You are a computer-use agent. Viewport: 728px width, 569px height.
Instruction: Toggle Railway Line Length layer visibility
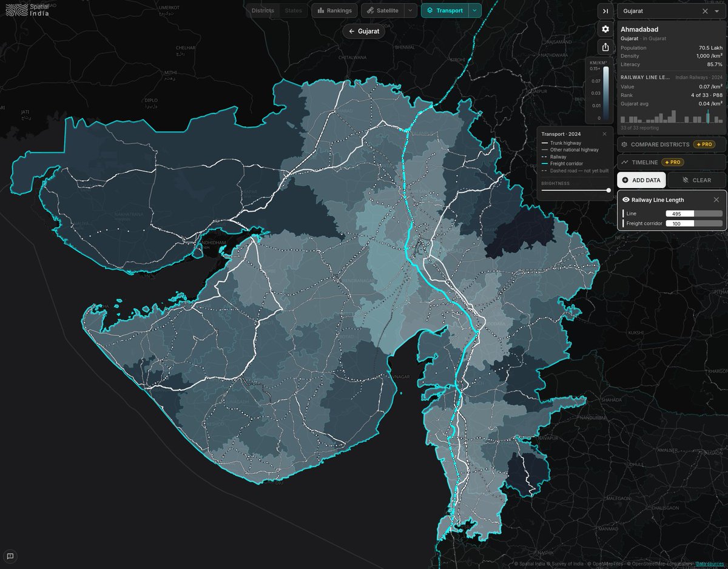tap(626, 200)
